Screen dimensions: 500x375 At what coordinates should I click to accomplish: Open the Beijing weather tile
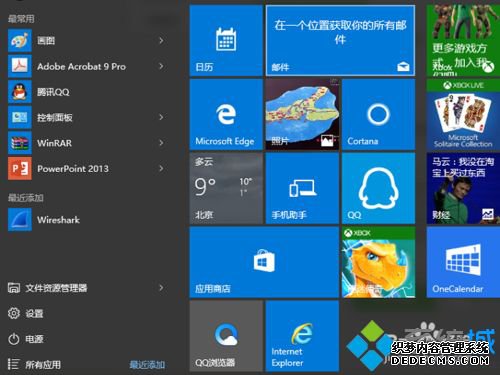tap(226, 188)
